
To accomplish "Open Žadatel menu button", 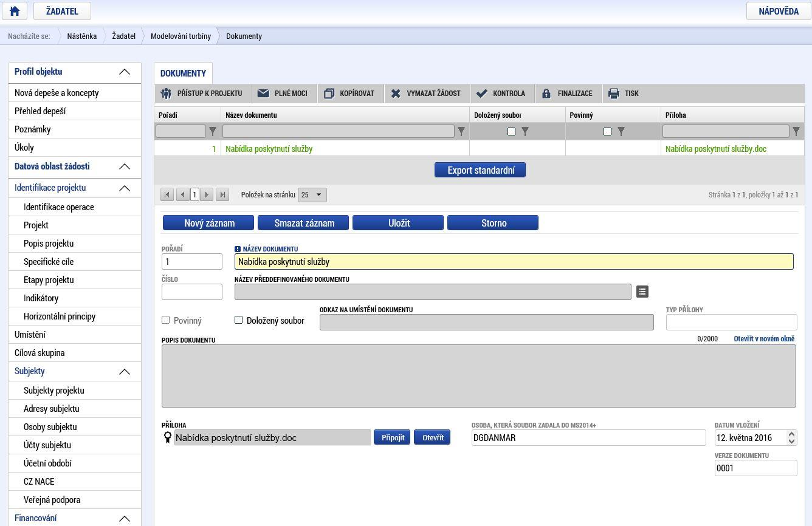I will pos(62,11).
